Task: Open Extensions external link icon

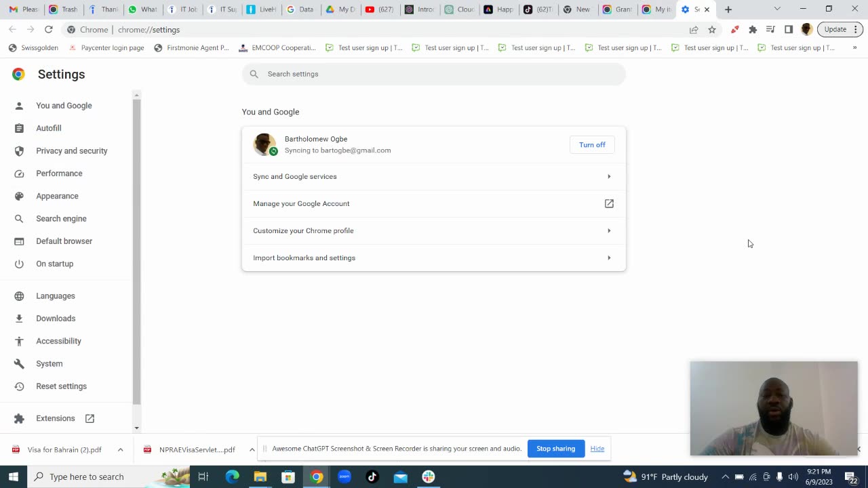Action: point(90,419)
